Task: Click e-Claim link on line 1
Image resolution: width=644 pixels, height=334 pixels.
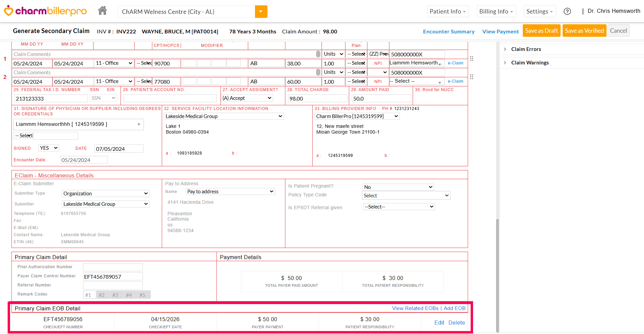Action: pyautogui.click(x=455, y=63)
